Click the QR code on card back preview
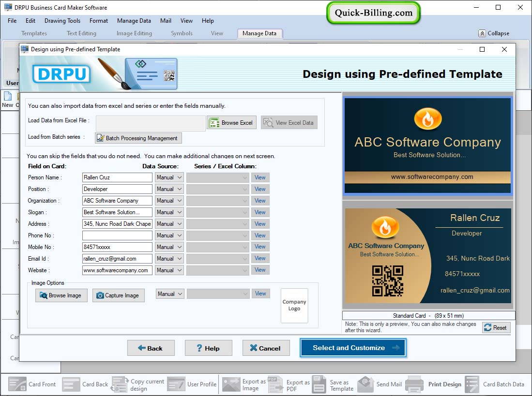The height and width of the screenshot is (396, 532). click(387, 281)
